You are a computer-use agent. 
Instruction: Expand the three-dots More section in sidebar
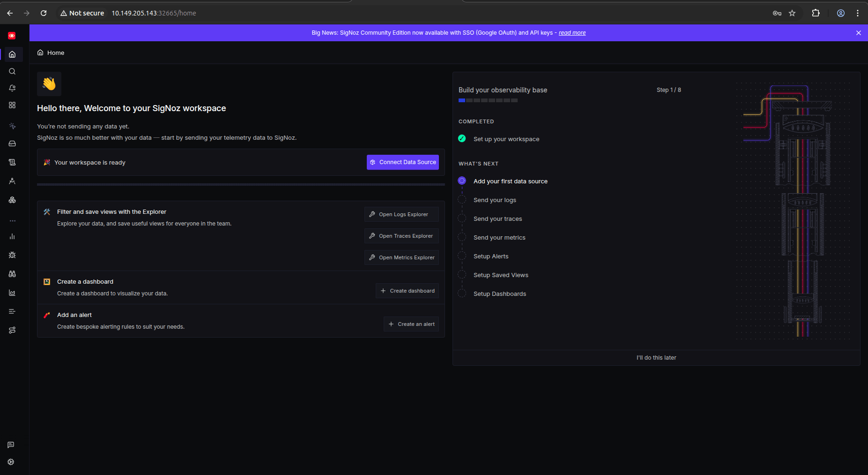click(12, 220)
